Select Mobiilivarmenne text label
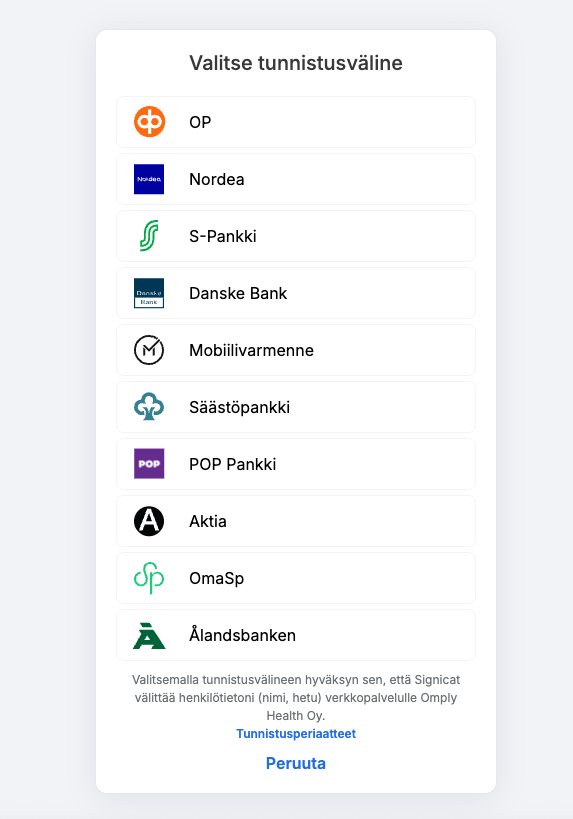 pos(251,350)
